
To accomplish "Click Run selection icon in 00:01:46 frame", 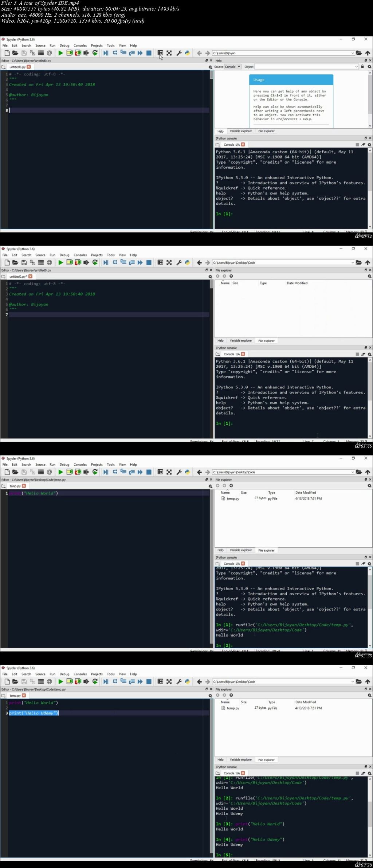I will coord(86,262).
